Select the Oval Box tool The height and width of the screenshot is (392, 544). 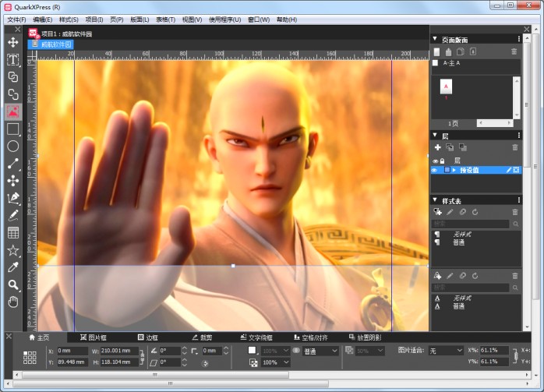(13, 147)
